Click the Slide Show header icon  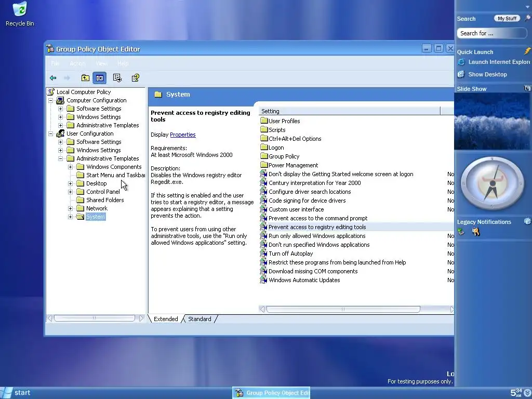point(527,88)
